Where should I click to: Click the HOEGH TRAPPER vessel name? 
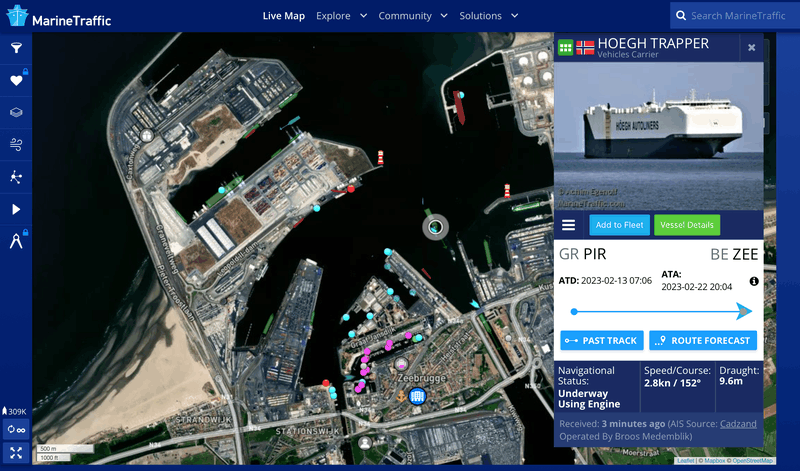[653, 43]
